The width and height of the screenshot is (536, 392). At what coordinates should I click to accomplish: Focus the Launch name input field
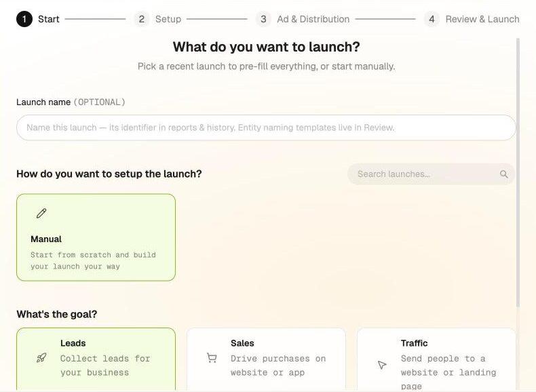click(266, 128)
